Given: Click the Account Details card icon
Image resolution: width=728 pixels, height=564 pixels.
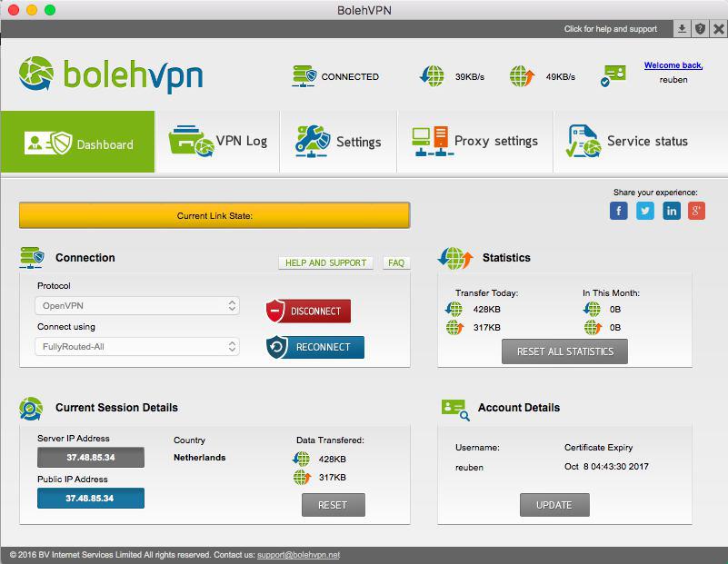Looking at the screenshot, I should click(x=455, y=410).
